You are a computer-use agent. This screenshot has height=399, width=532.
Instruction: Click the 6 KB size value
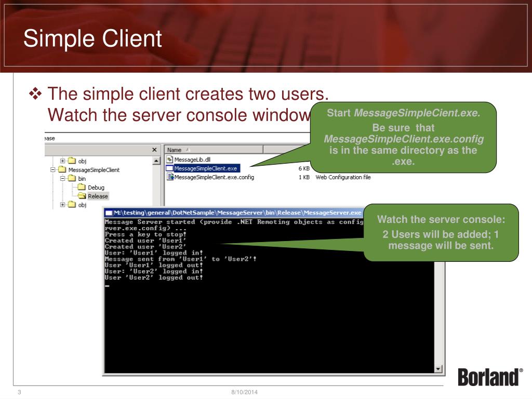[x=304, y=168]
